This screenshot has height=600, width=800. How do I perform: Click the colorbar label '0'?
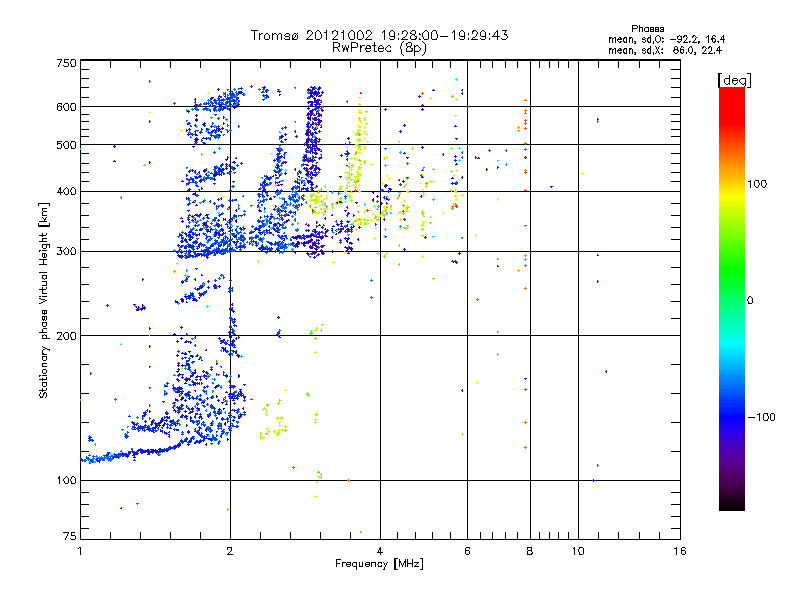pos(750,301)
